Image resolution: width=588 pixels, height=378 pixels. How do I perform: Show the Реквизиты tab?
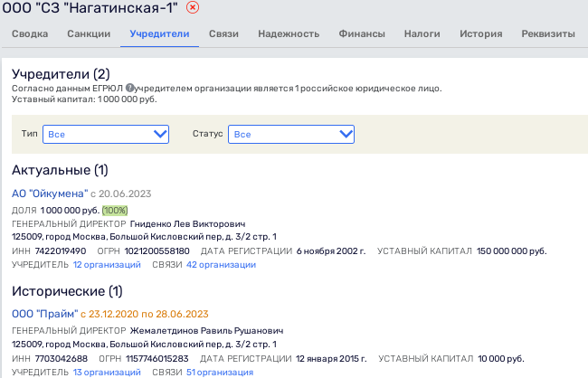(x=548, y=33)
